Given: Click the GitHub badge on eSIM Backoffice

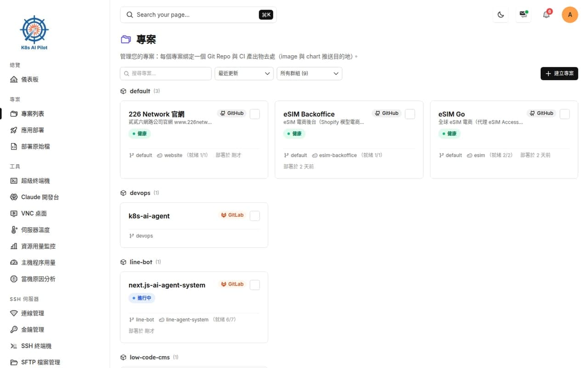Looking at the screenshot, I should point(386,113).
